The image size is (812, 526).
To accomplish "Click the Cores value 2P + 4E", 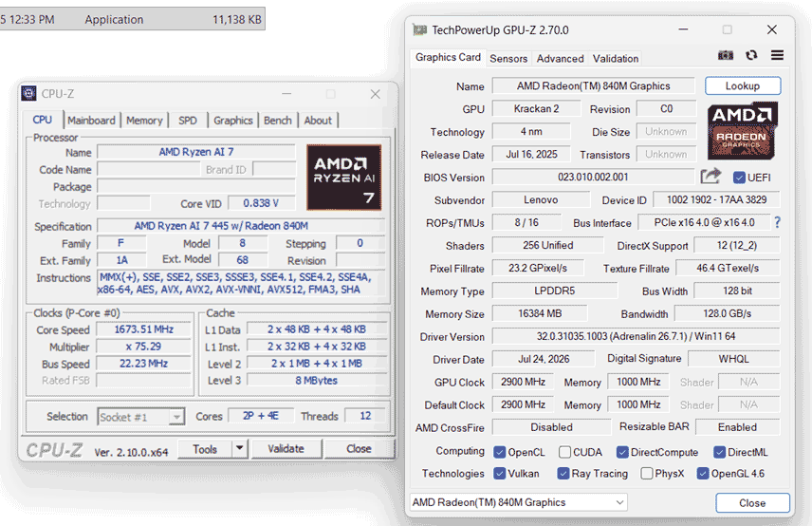I will point(261,416).
